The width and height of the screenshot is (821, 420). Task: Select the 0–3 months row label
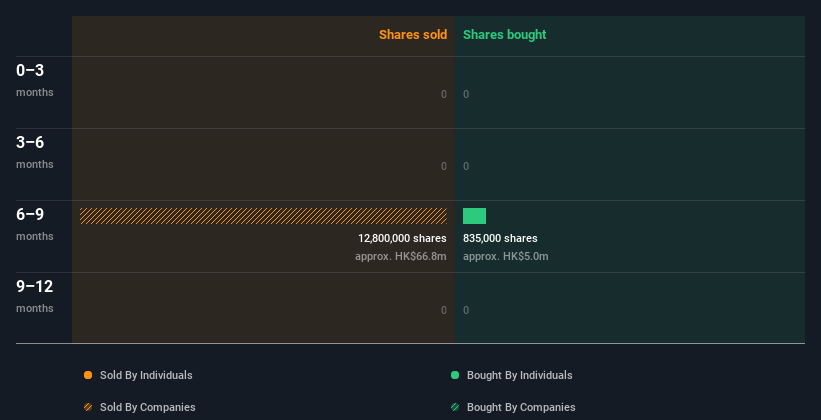click(x=35, y=80)
